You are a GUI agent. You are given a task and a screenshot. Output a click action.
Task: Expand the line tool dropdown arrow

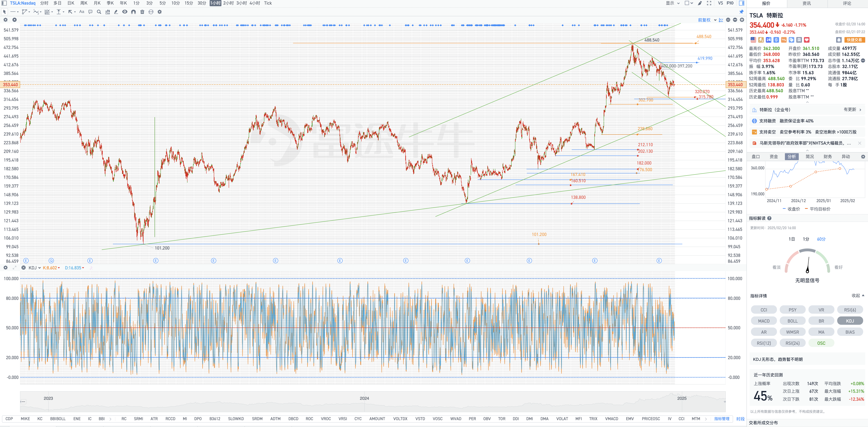pyautogui.click(x=18, y=12)
